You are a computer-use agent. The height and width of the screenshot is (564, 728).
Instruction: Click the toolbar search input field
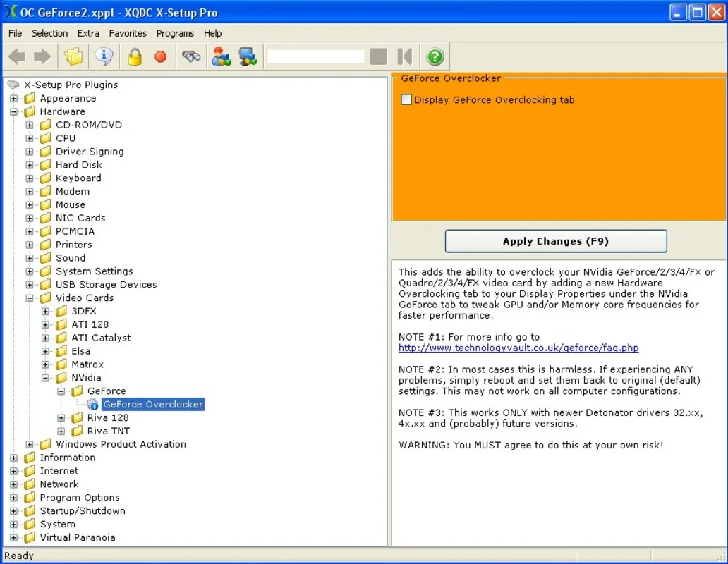click(316, 56)
